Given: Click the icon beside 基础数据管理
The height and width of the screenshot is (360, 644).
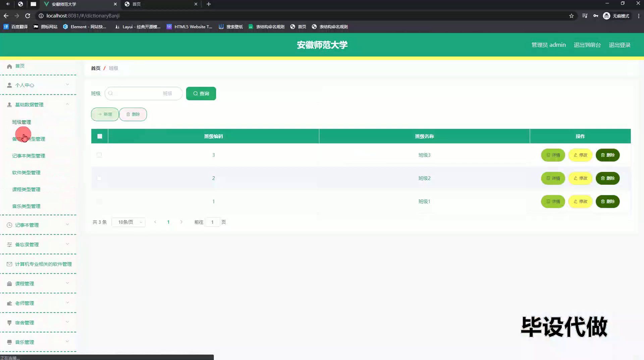Looking at the screenshot, I should click(9, 105).
